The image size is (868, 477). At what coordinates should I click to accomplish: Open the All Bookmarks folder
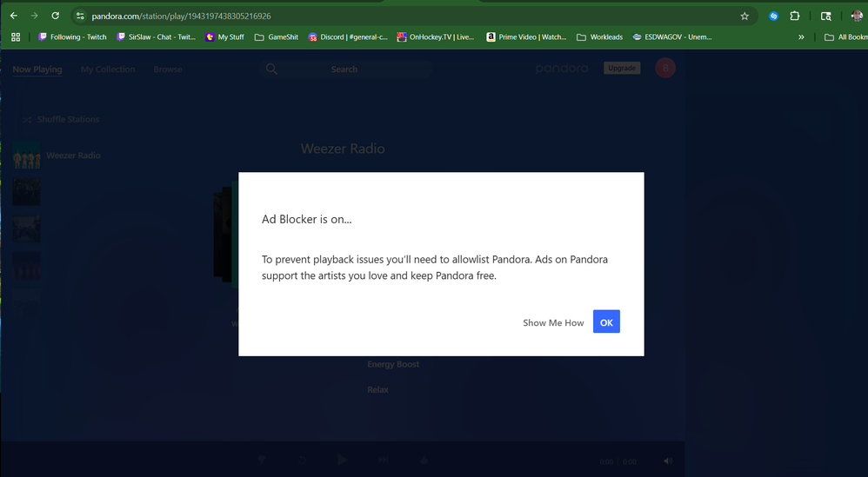tap(846, 37)
